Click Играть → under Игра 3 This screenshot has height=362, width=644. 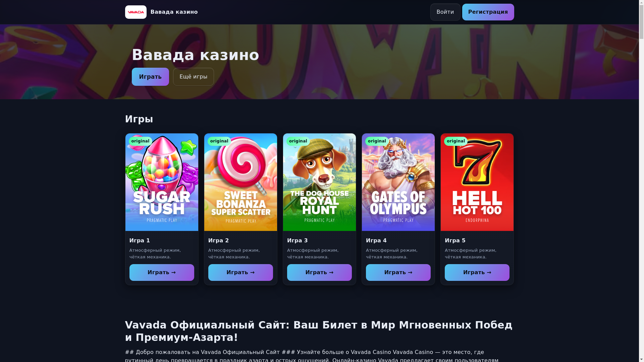coord(319,273)
